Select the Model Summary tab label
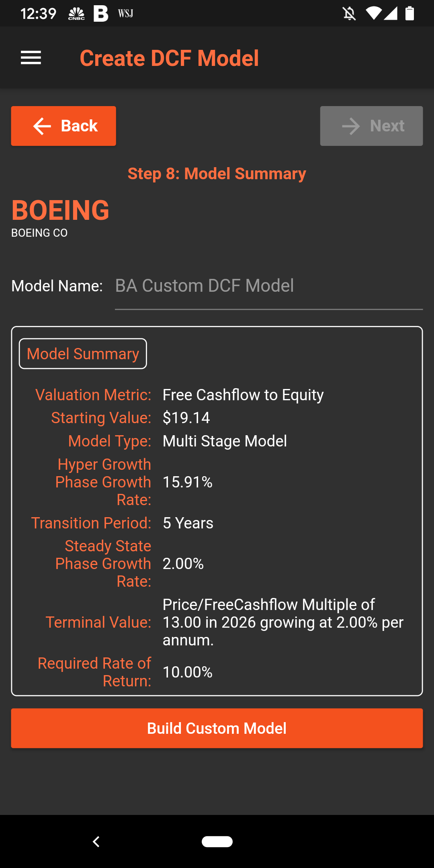 click(x=83, y=354)
